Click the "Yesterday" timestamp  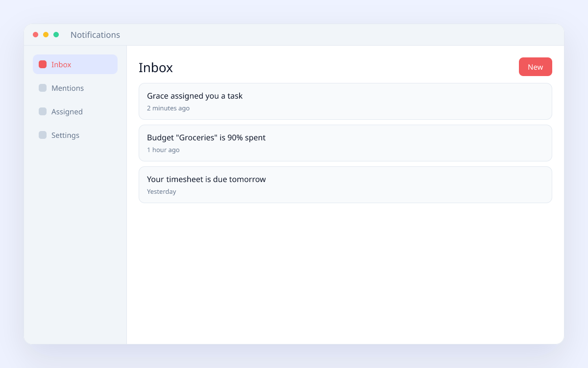(161, 191)
